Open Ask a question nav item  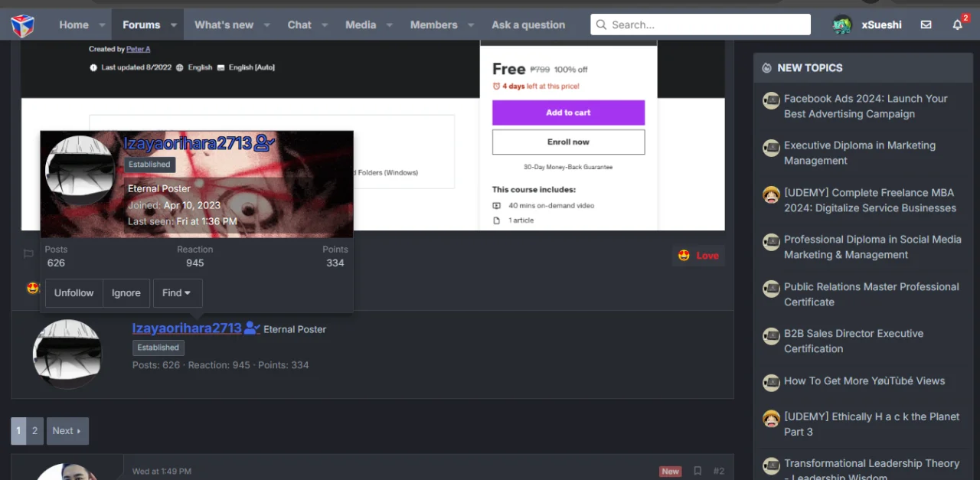click(528, 24)
